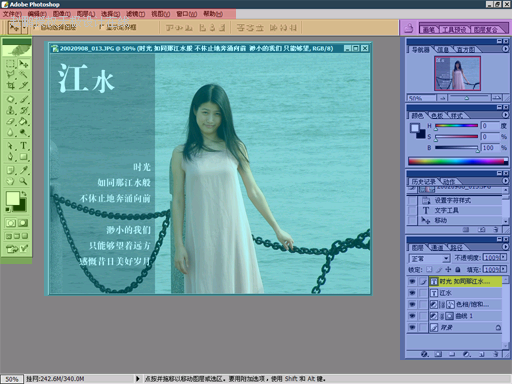Screen dimensions: 512x384
Task: Open the 窗口 menu
Action: click(x=186, y=14)
